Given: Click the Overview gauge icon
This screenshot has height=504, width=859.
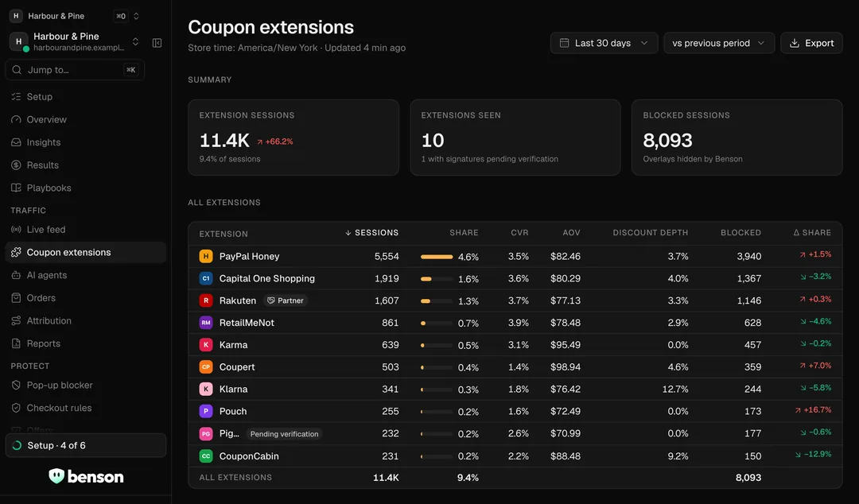Looking at the screenshot, I should coord(16,119).
